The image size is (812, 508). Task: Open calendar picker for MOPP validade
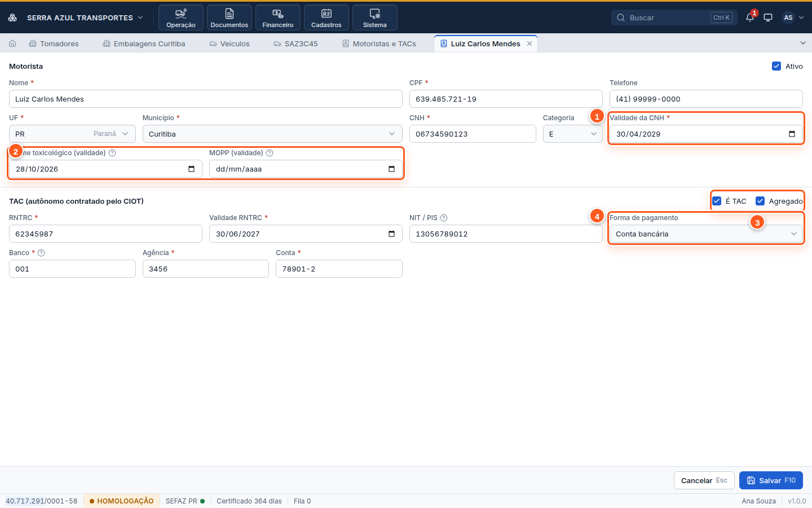coord(391,169)
